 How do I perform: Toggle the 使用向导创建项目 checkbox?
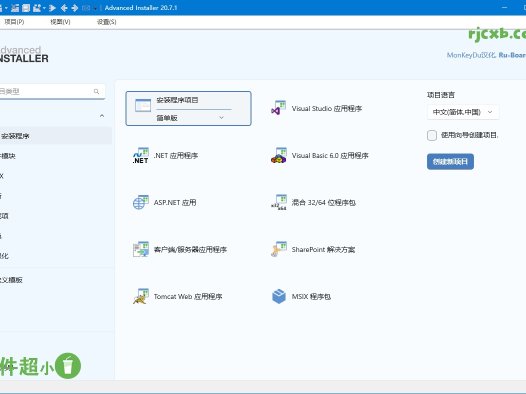pos(432,135)
